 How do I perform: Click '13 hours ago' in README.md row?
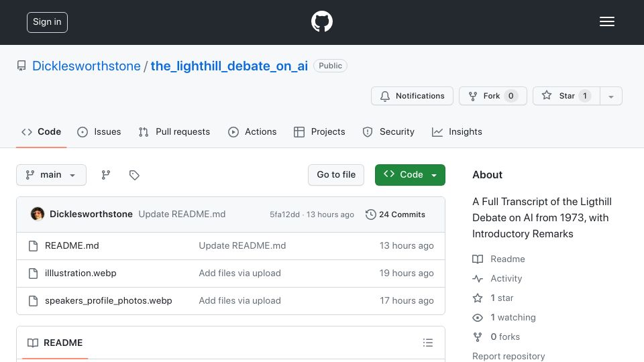407,245
